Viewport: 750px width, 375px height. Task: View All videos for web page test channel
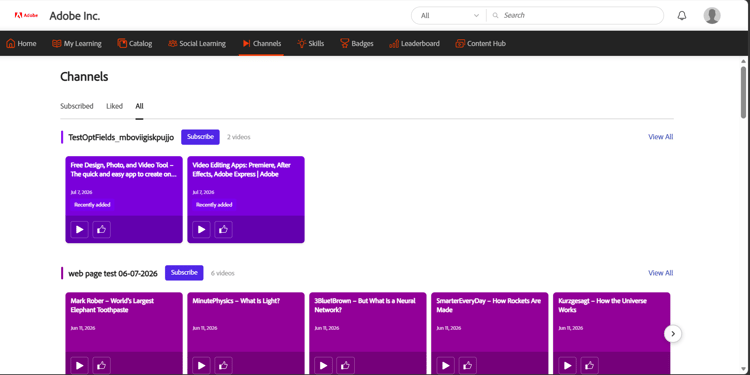[661, 273]
